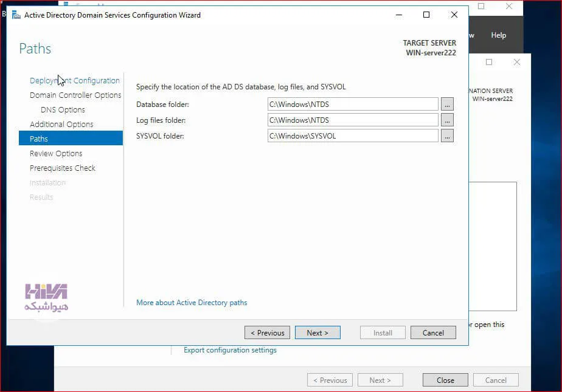Select the Paths step in sidebar
The width and height of the screenshot is (562, 392).
pos(71,138)
